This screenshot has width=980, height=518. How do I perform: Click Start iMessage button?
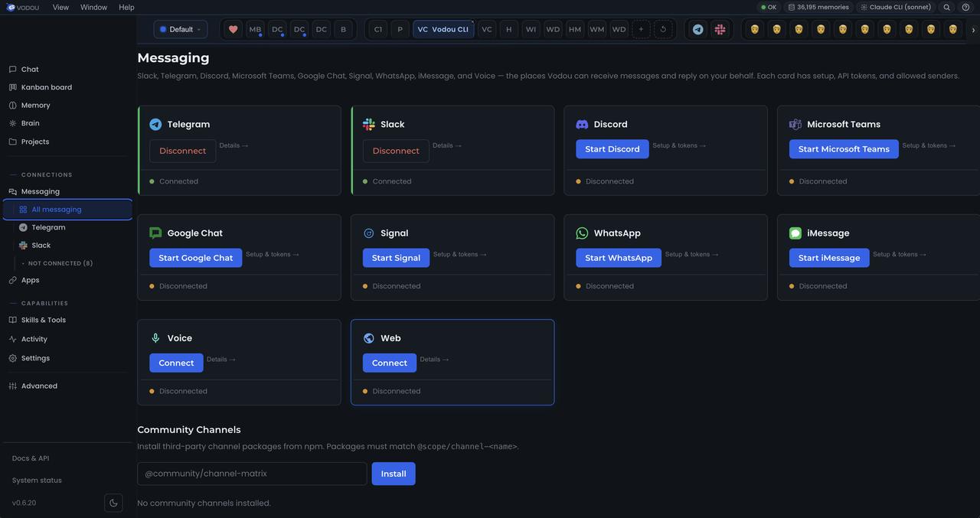coord(829,258)
